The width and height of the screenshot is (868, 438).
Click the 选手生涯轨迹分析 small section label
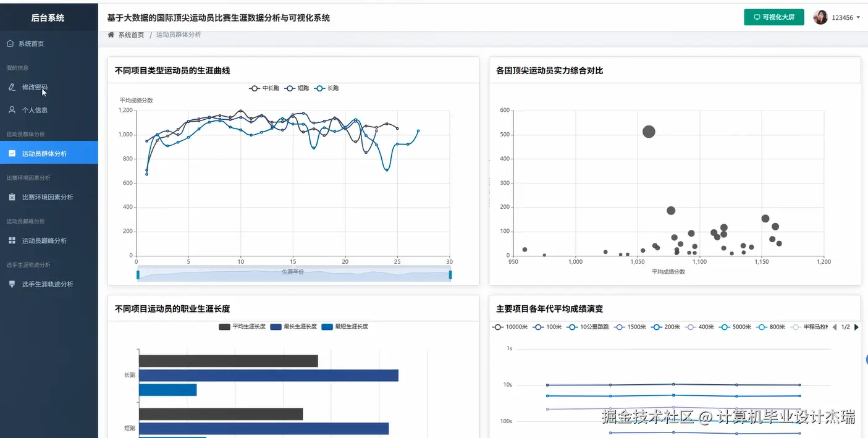[28, 265]
